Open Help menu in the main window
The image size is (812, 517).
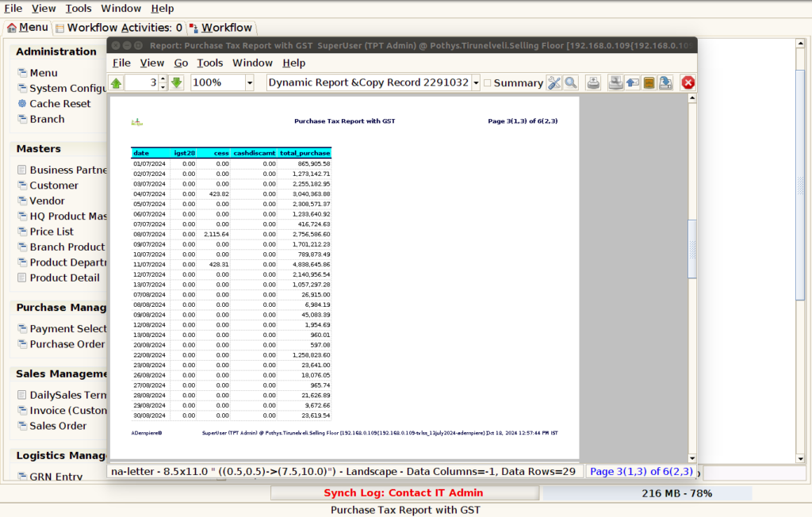click(162, 8)
